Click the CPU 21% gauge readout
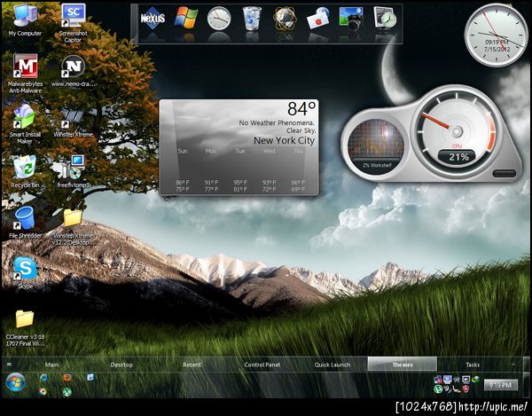Viewport: 532px width, 416px height. [x=458, y=157]
